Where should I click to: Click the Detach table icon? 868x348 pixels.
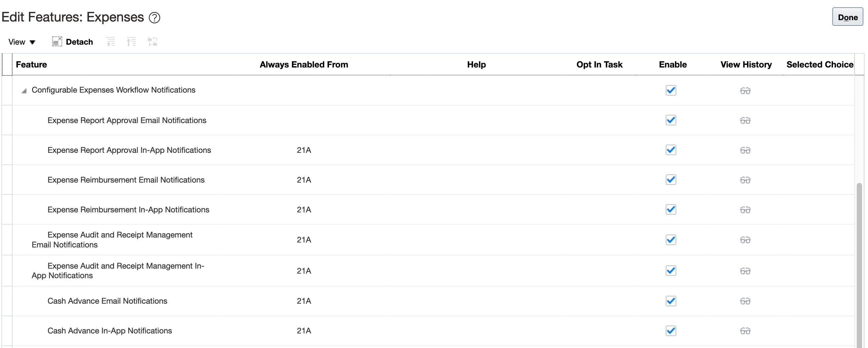[57, 41]
